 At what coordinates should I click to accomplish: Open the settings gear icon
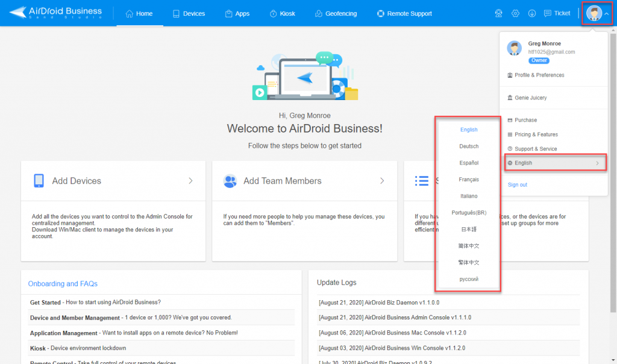[516, 13]
